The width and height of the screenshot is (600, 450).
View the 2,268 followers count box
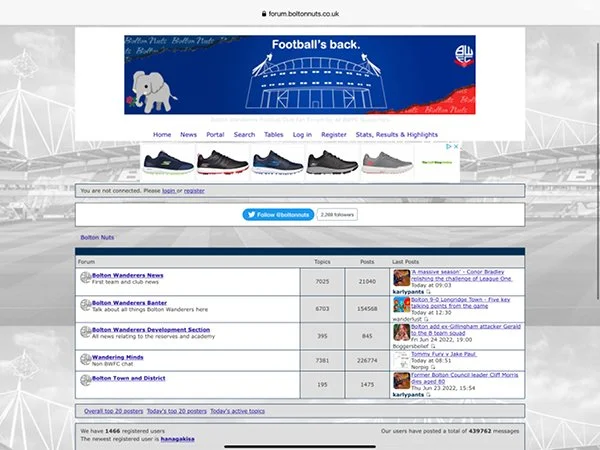[x=337, y=215]
